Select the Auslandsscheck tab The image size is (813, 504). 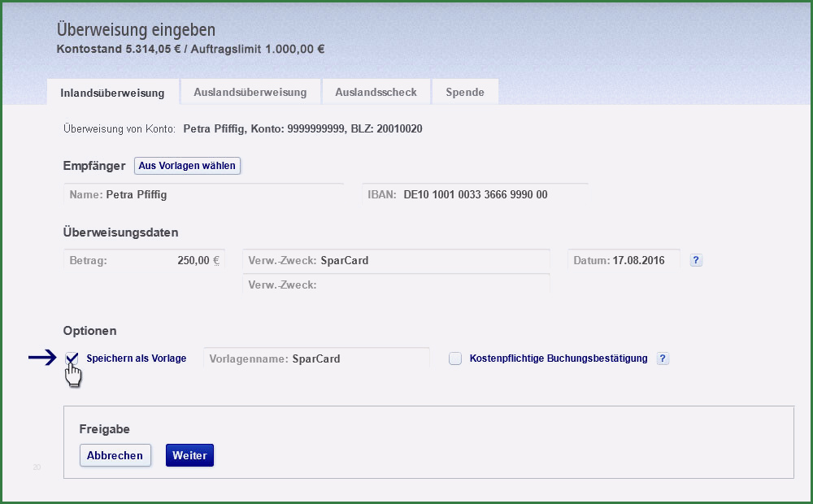click(376, 92)
